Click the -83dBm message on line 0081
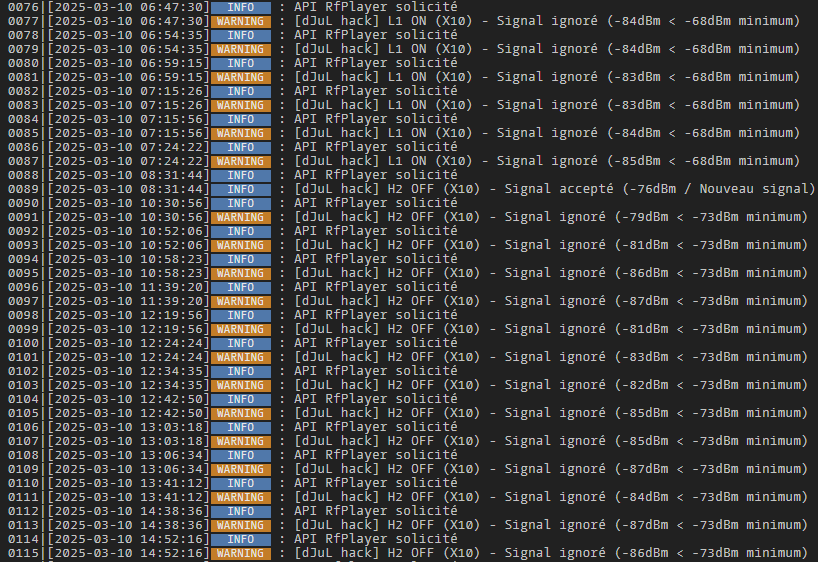 [547, 77]
